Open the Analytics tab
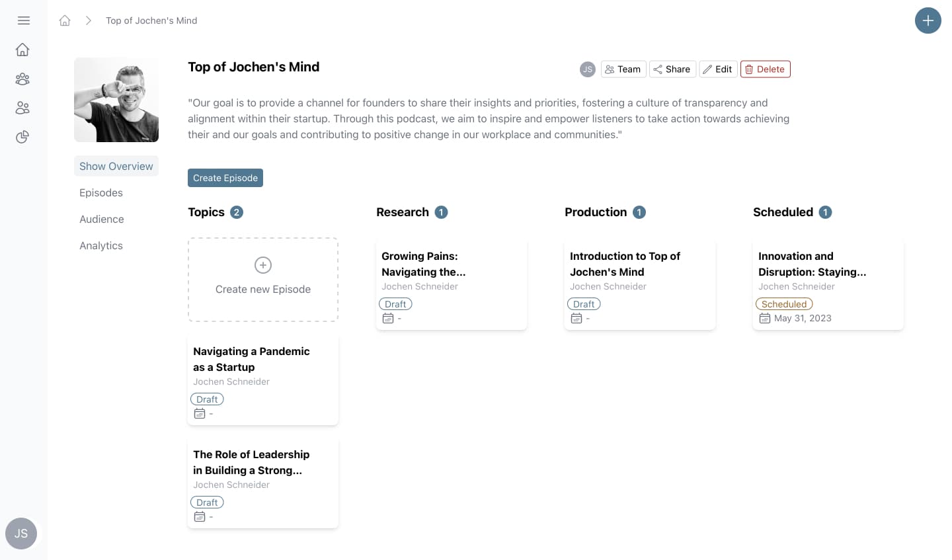The width and height of the screenshot is (952, 560). pyautogui.click(x=101, y=245)
